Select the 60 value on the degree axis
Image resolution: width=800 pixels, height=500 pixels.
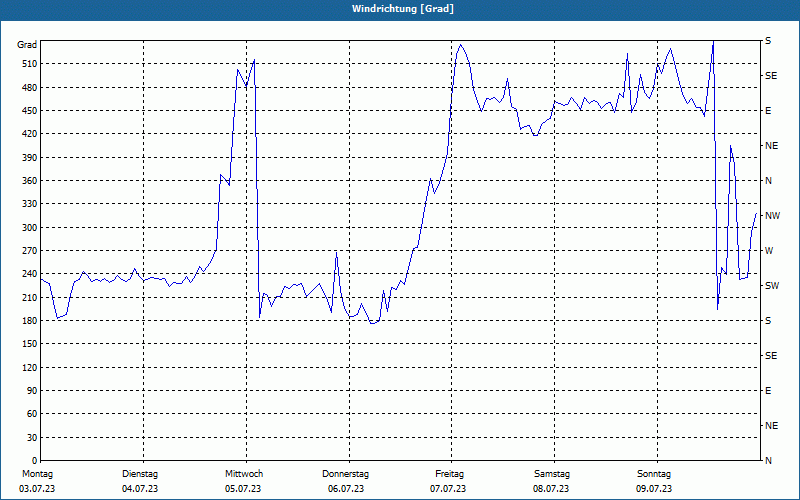(32, 414)
